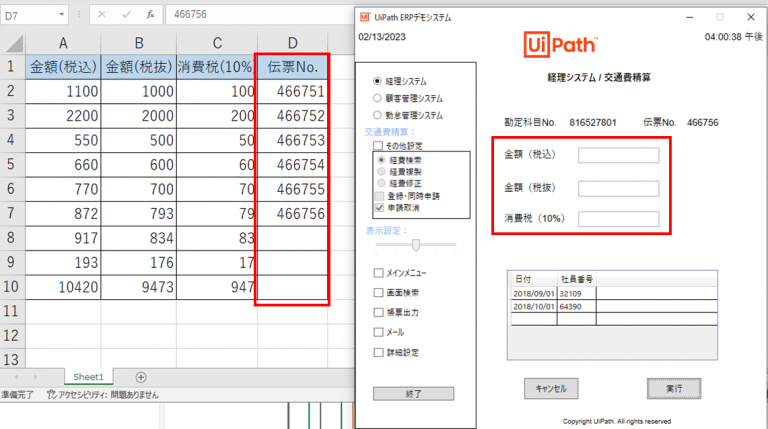The height and width of the screenshot is (429, 768).
Task: Click the 32109 employee number cell
Action: (x=576, y=293)
